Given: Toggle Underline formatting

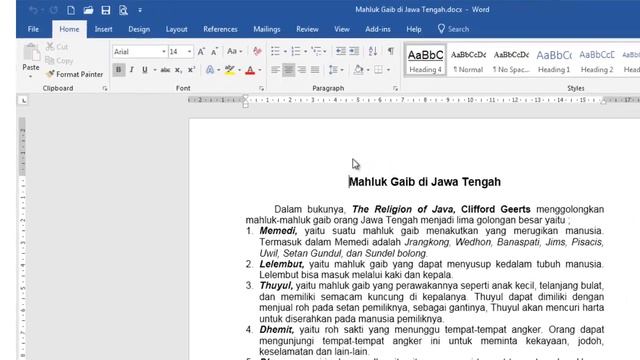Looking at the screenshot, I should click(144, 70).
